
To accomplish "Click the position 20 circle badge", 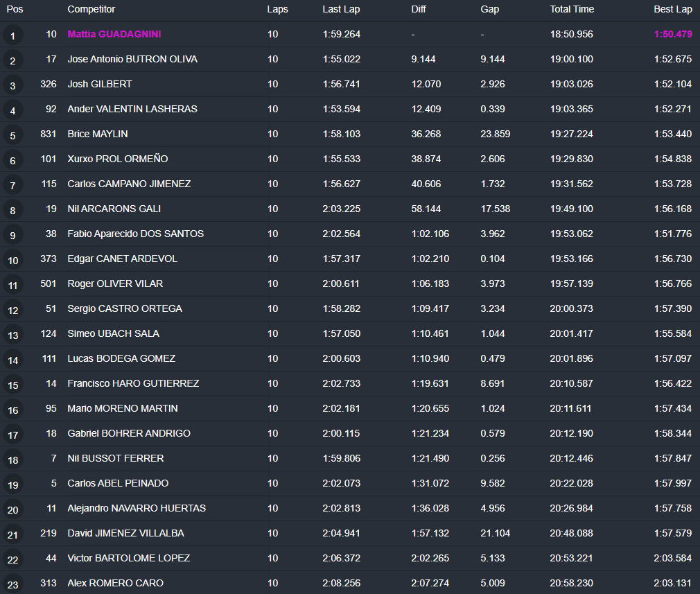I will point(13,509).
